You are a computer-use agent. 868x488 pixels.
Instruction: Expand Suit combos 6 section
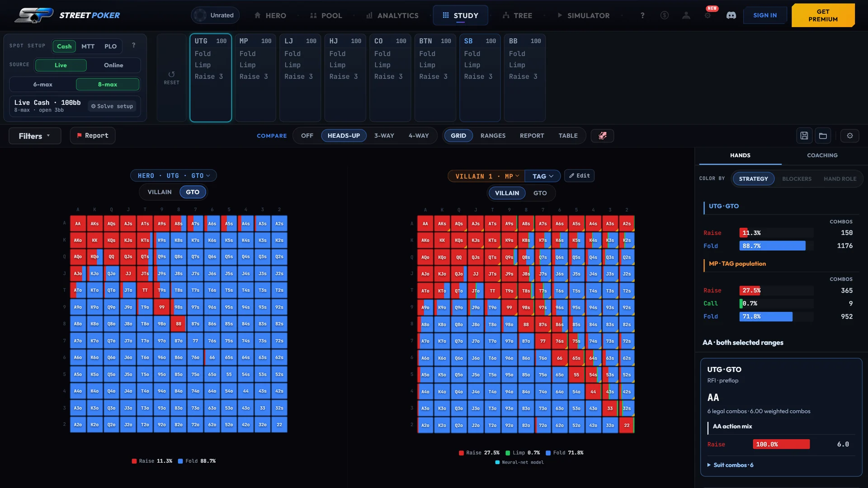pos(731,465)
